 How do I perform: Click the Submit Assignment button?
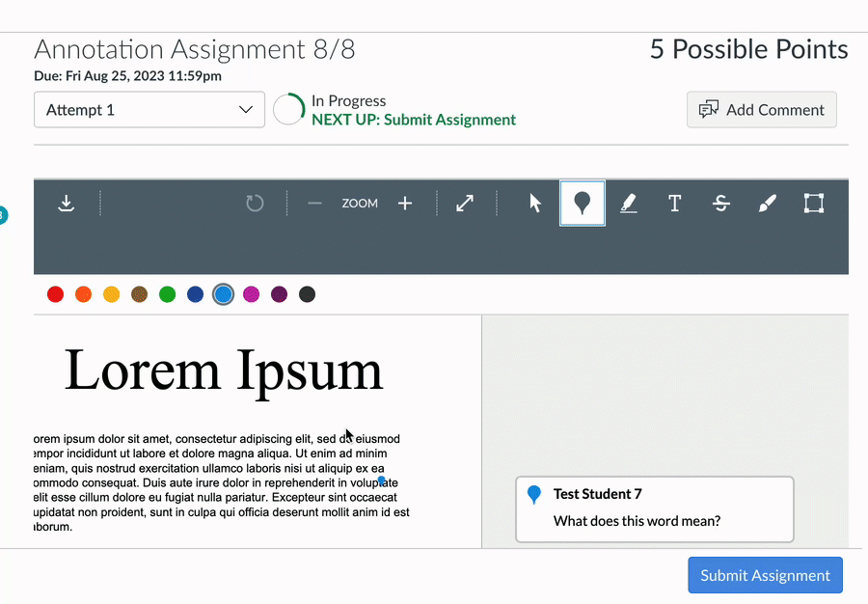point(765,575)
